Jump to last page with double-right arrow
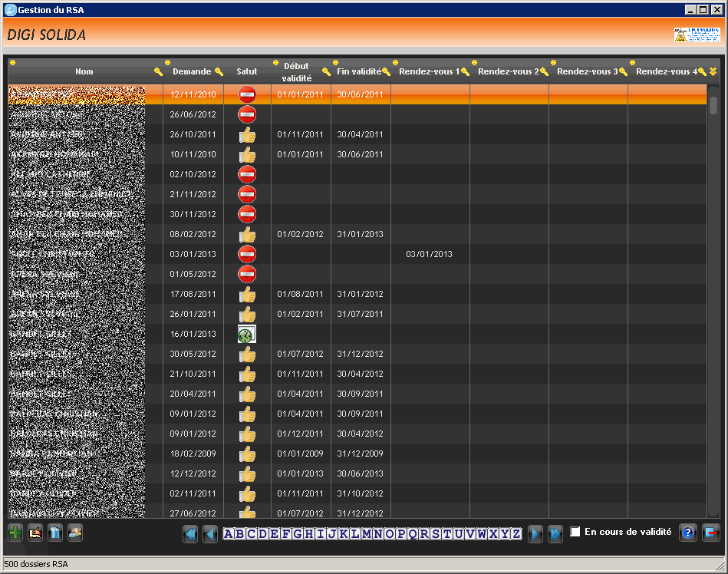The width and height of the screenshot is (728, 574). pyautogui.click(x=555, y=533)
